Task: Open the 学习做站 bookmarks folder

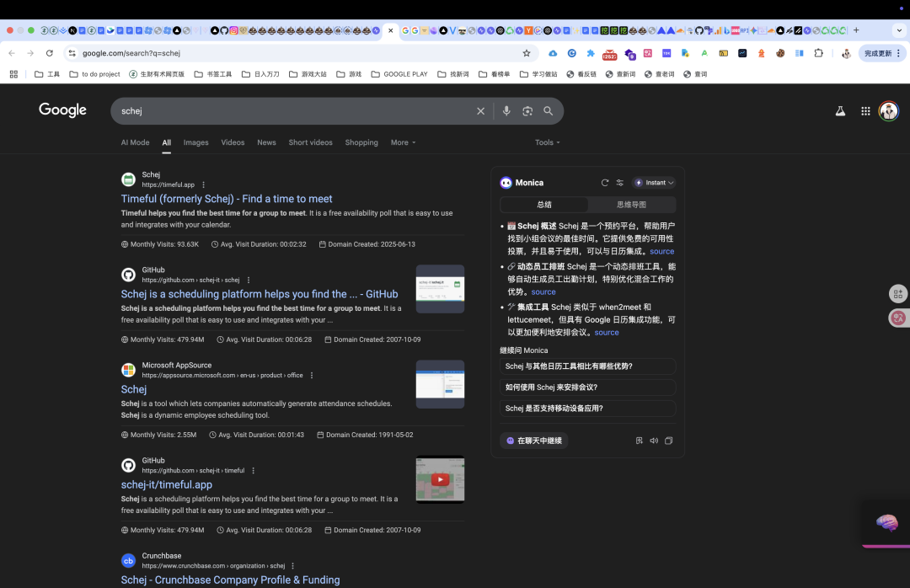Action: click(538, 74)
